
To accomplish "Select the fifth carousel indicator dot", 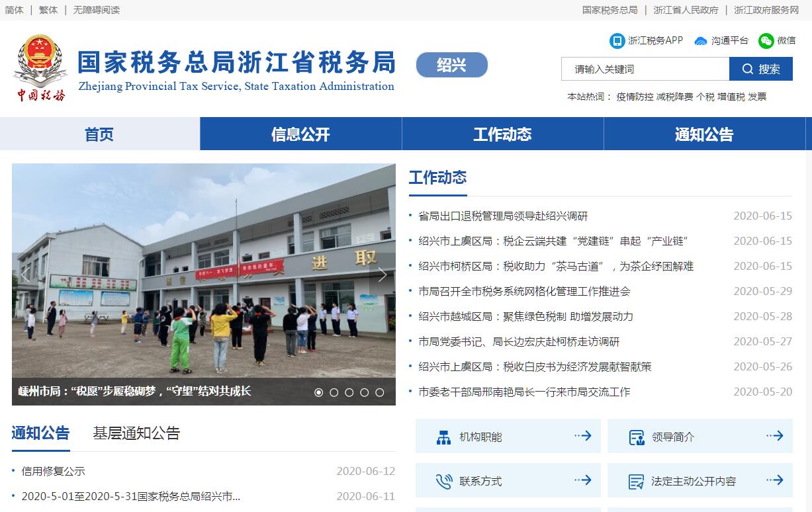I will 379,392.
